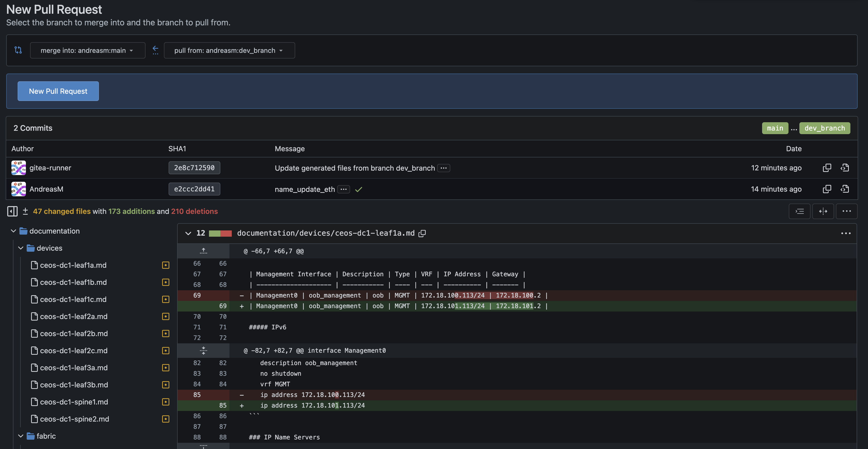Click deleted line 69 number

click(197, 295)
